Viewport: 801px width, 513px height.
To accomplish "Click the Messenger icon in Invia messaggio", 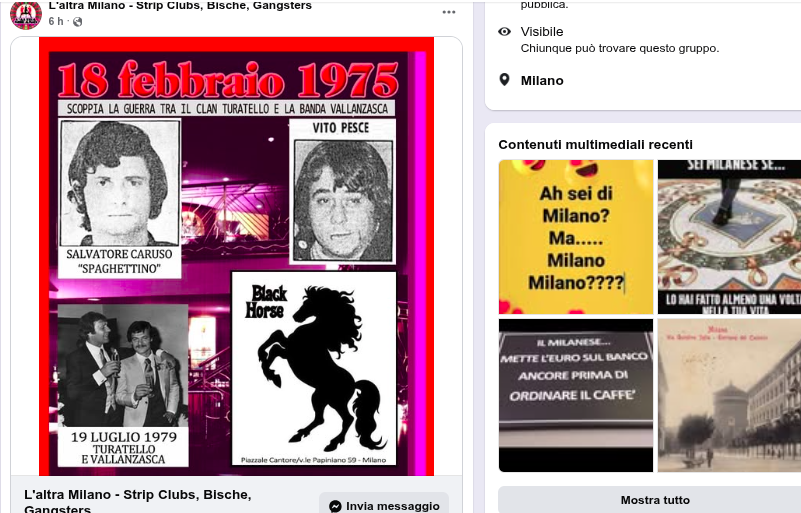I will 335,506.
